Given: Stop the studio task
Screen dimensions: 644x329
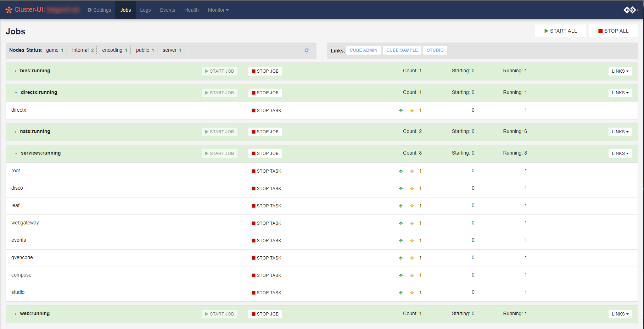Looking at the screenshot, I should pyautogui.click(x=267, y=293).
